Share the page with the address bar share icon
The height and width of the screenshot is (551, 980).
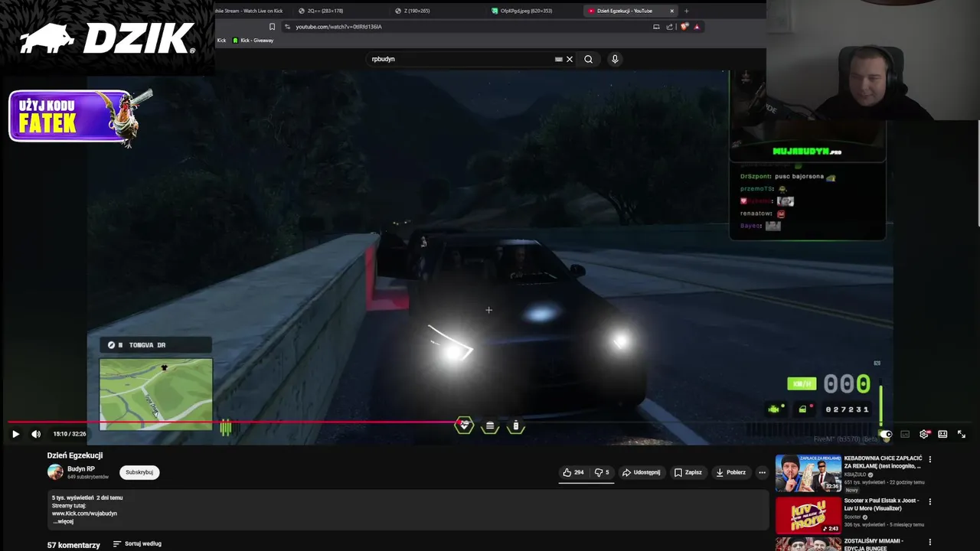coord(670,27)
